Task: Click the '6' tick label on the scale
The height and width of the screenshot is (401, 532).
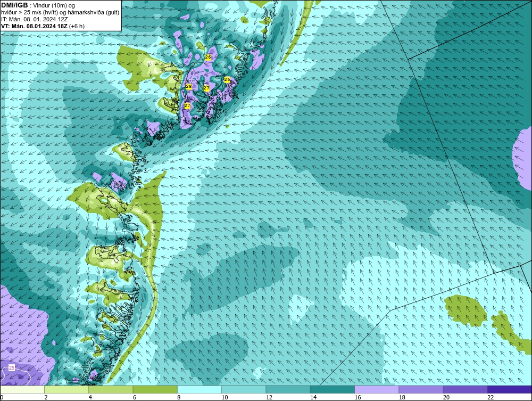Action: 135,397
